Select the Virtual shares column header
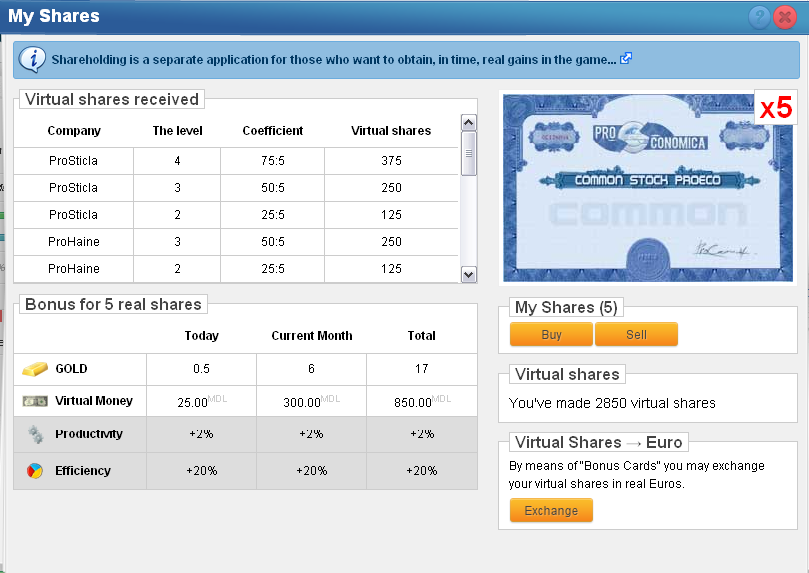 pos(391,130)
